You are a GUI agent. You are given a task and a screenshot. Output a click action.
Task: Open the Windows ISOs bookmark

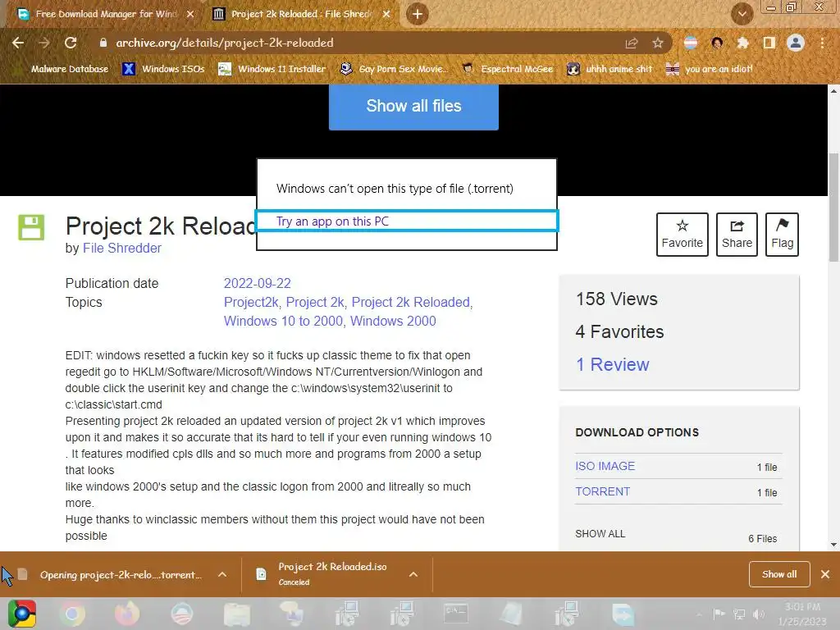point(163,69)
